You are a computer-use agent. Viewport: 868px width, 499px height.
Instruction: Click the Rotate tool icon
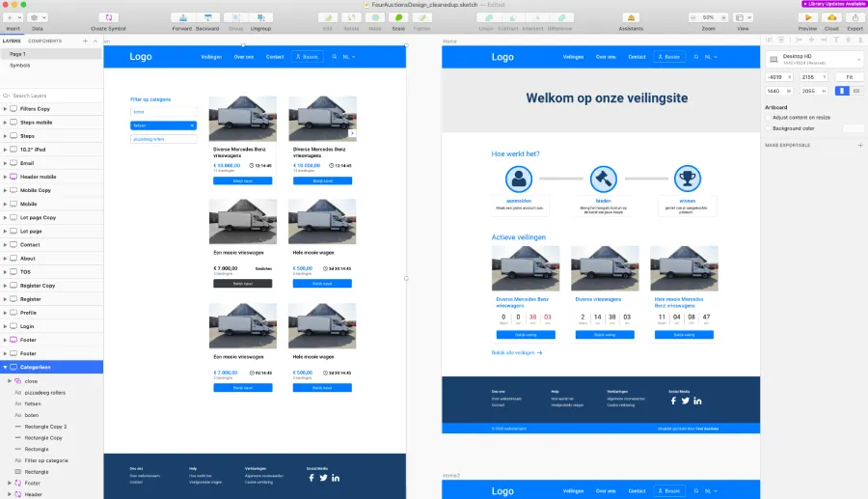tap(351, 17)
